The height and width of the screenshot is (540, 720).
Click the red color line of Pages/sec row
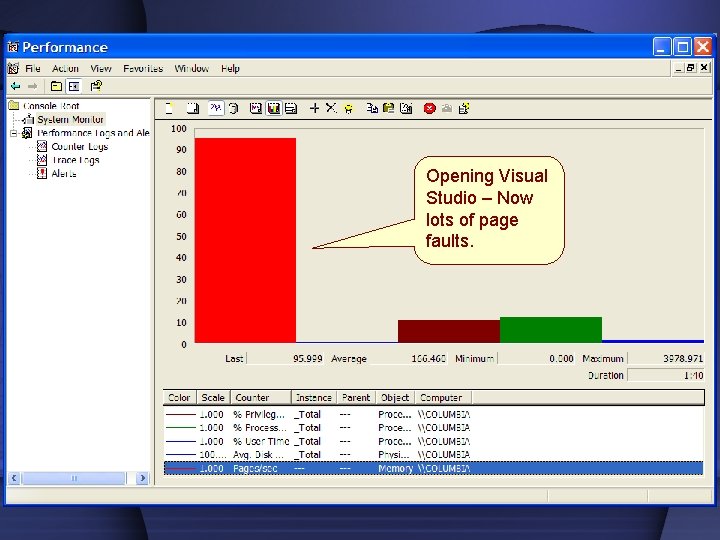[180, 468]
